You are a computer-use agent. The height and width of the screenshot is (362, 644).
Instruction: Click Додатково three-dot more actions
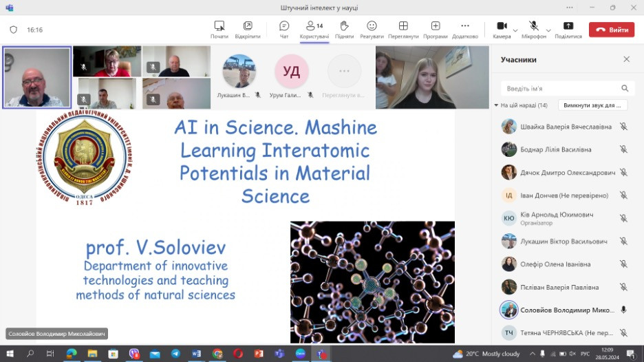click(x=465, y=29)
